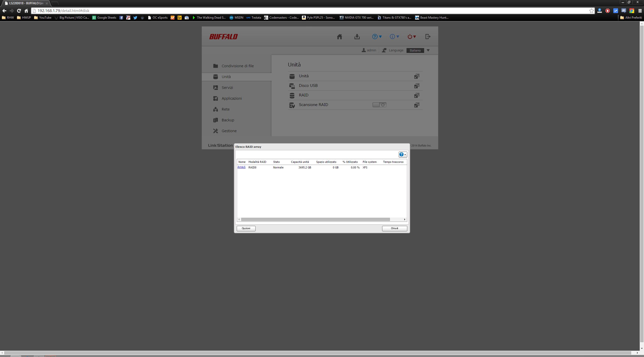
Task: Click the download icon in header
Action: pos(357,37)
